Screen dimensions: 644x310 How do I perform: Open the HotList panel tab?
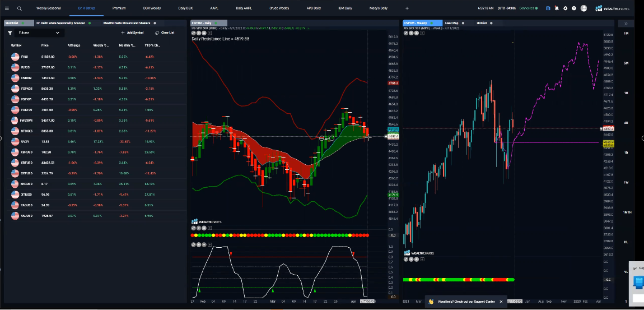tap(482, 23)
